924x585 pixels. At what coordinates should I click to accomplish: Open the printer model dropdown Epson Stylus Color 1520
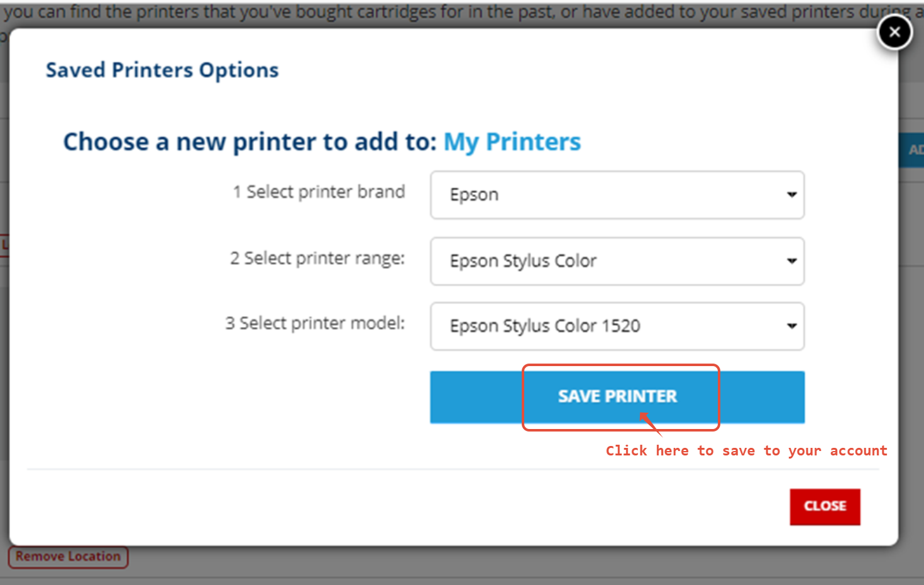click(616, 326)
